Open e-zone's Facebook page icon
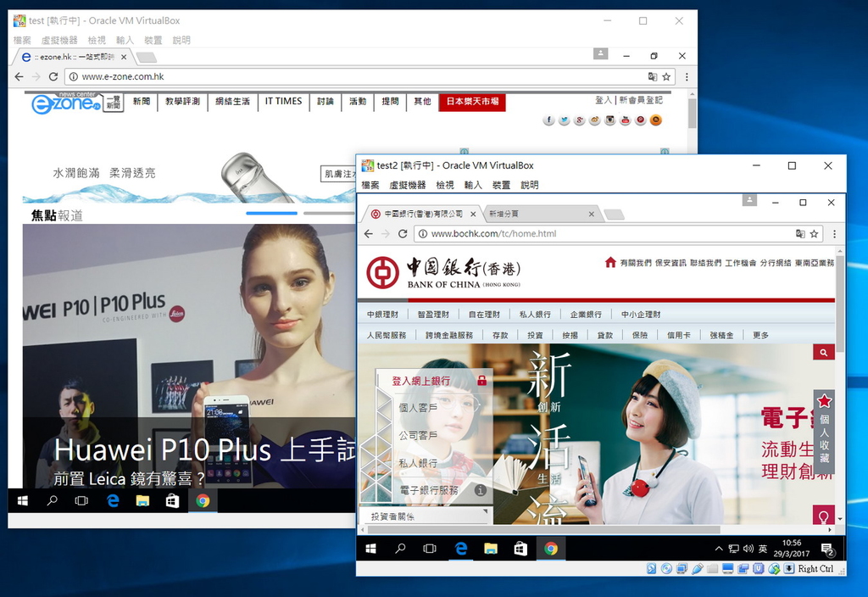Viewport: 868px width, 597px height. click(x=548, y=120)
